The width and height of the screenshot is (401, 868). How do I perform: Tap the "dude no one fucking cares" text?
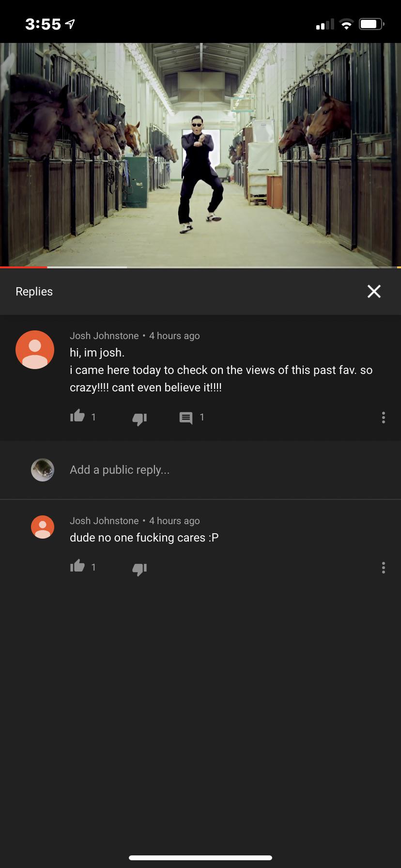pos(144,538)
